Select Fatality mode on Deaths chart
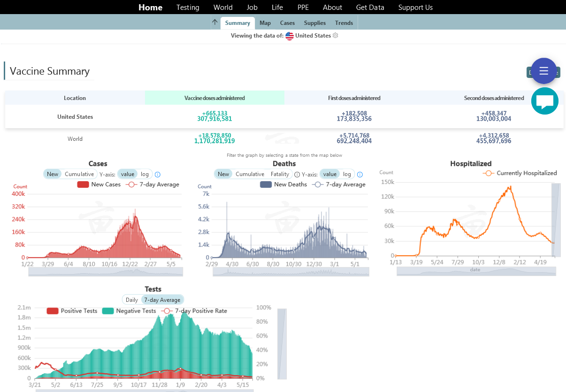 [280, 174]
